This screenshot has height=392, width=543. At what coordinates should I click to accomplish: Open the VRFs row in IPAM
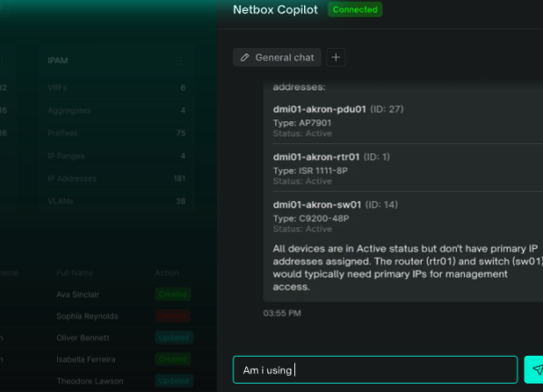click(117, 88)
